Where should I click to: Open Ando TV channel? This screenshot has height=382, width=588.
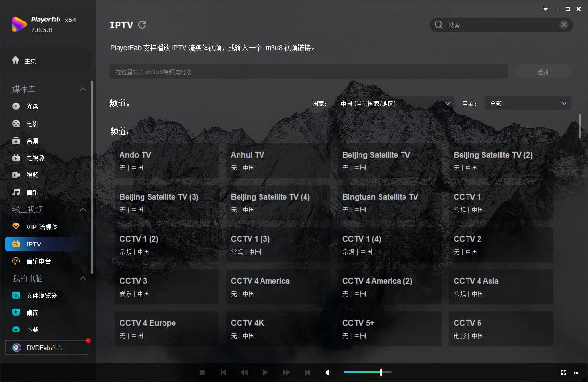(167, 161)
